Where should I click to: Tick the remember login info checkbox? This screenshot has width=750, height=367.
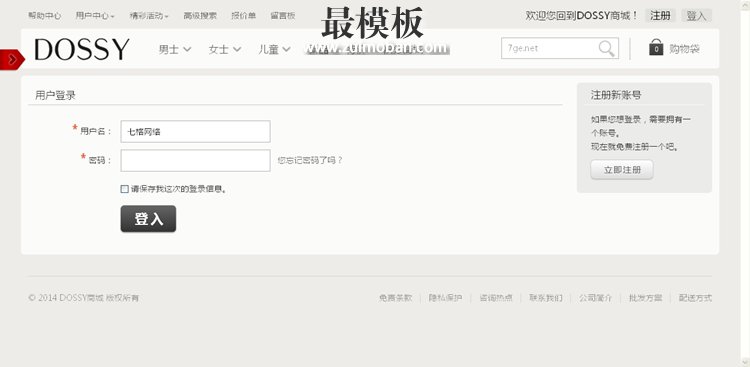click(124, 189)
